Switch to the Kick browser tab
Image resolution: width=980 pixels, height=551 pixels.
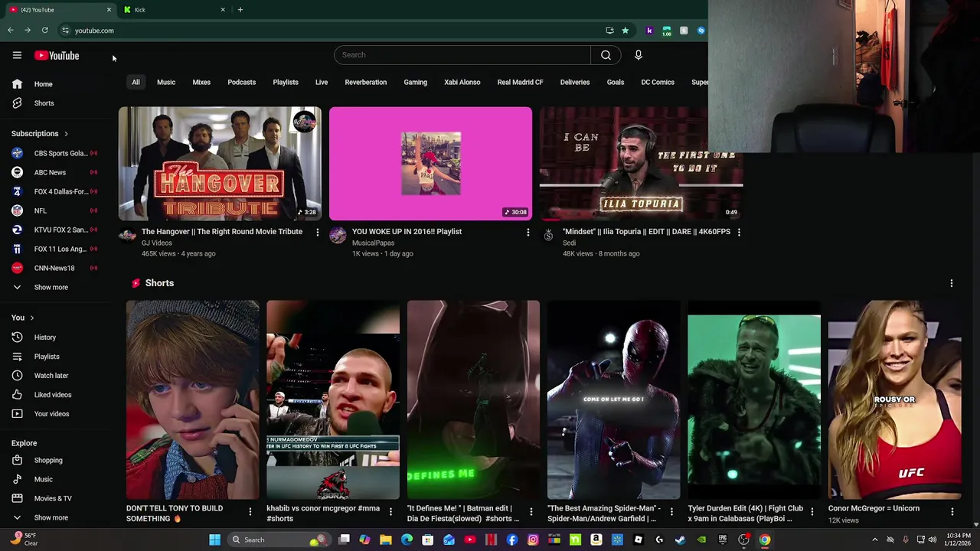pyautogui.click(x=175, y=10)
